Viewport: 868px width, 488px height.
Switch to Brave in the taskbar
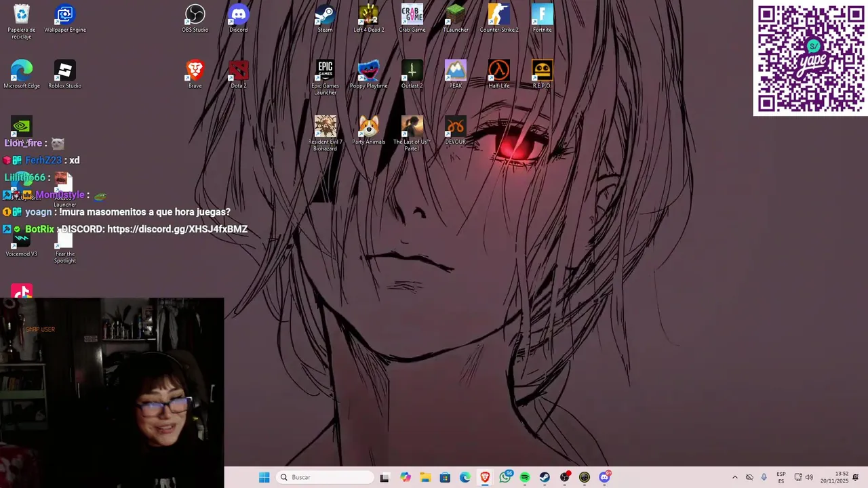click(x=485, y=477)
